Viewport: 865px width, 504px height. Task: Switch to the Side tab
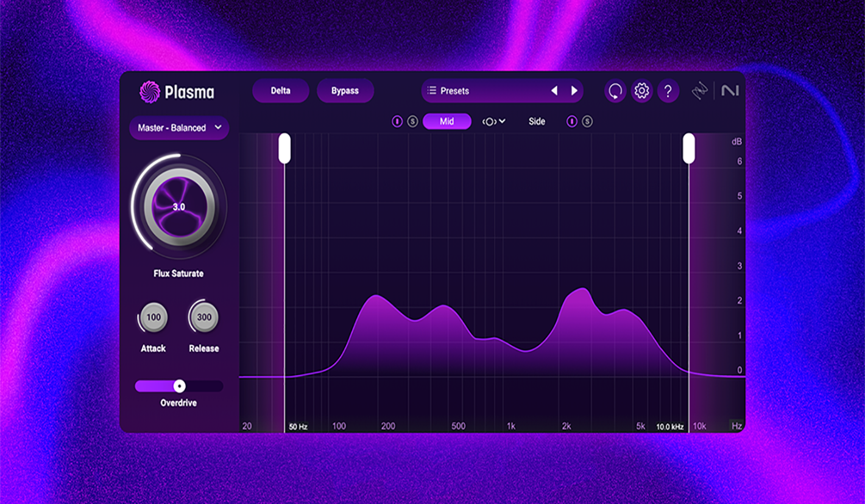(x=537, y=122)
